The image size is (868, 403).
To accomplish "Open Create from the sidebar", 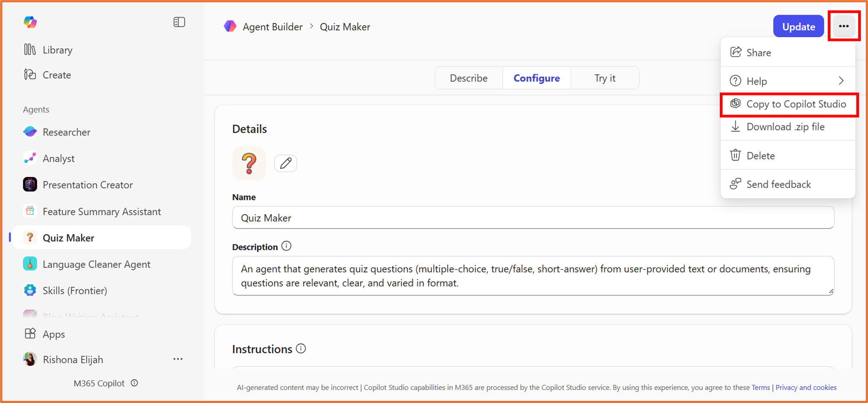I will pyautogui.click(x=48, y=75).
